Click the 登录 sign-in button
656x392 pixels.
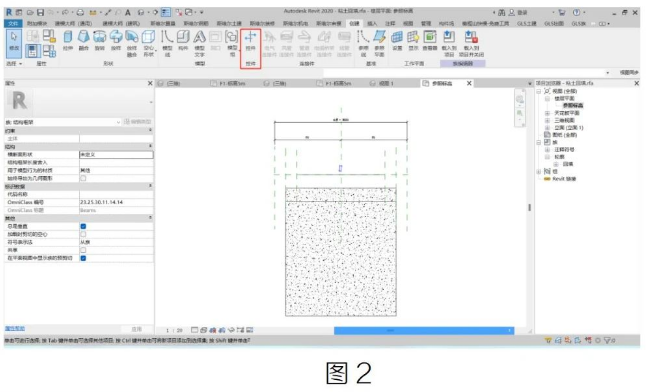click(518, 13)
